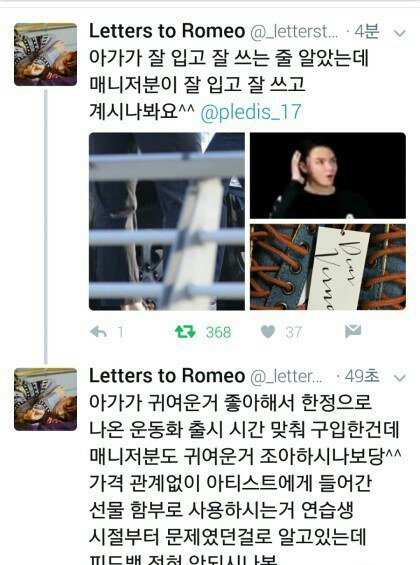Open the second tweet's text starting 아가가 귀여운거
Image resolution: width=420 pixels, height=565 pixels.
click(x=245, y=481)
